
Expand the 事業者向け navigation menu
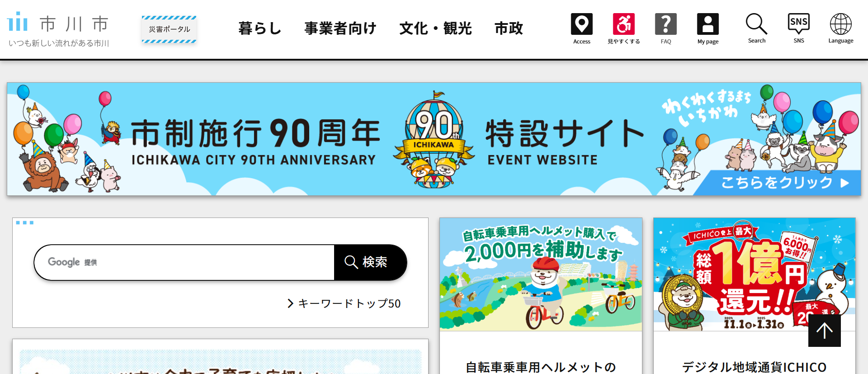[340, 28]
